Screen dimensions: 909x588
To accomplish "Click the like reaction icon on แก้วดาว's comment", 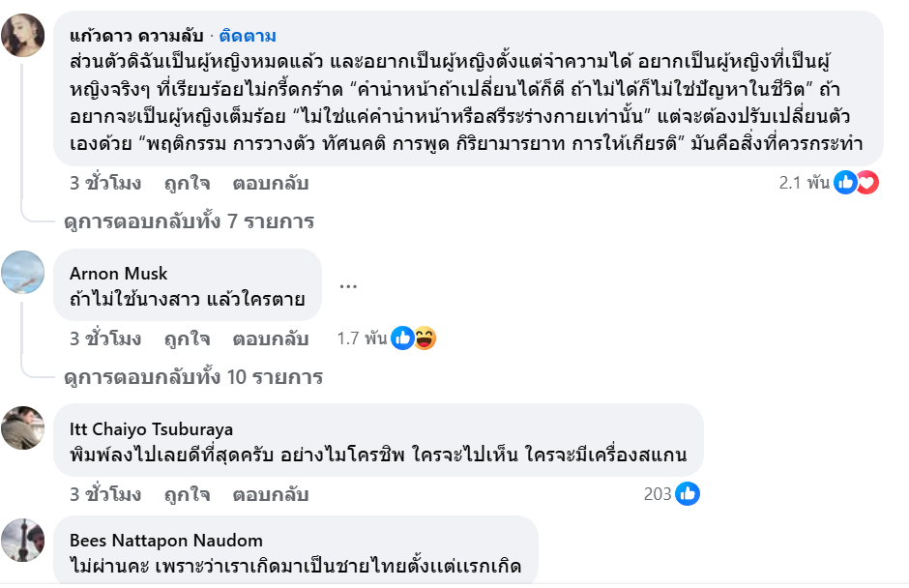I will click(x=845, y=183).
